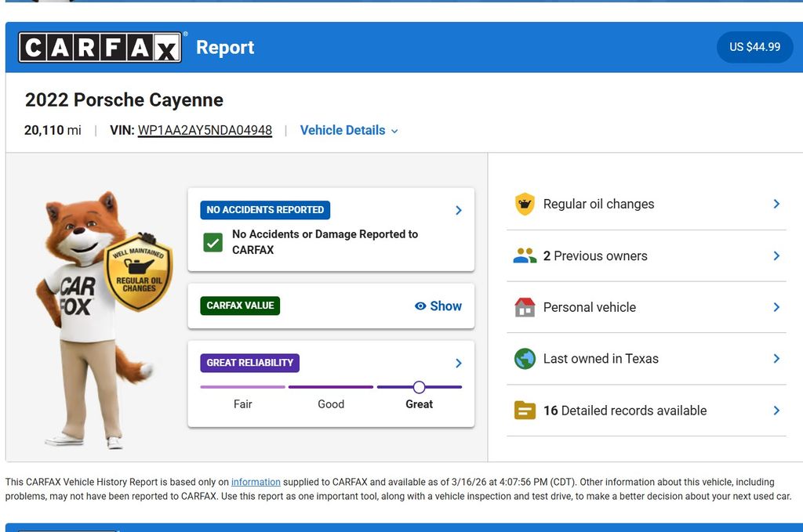The height and width of the screenshot is (532, 803).
Task: Open the information link in disclaimer
Action: 256,482
